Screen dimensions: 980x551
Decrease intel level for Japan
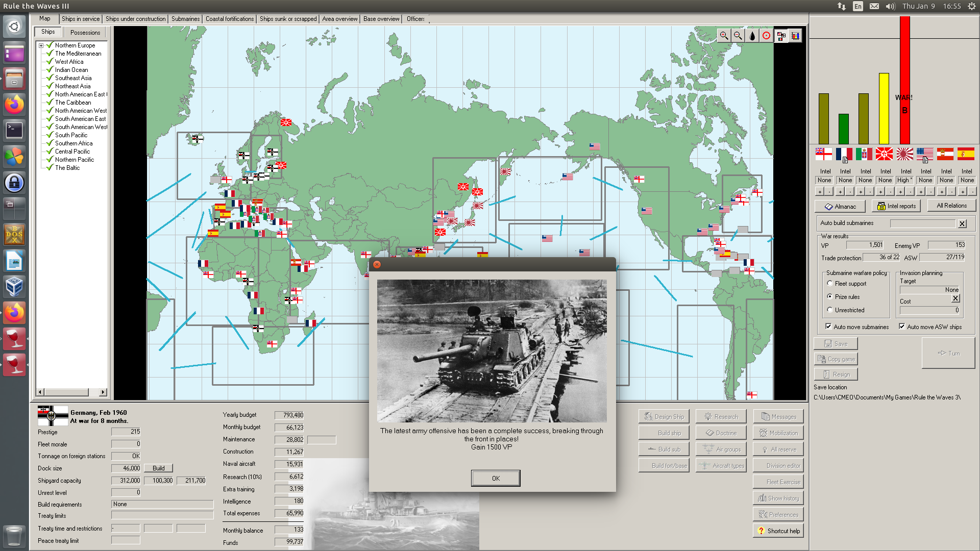coord(910,192)
